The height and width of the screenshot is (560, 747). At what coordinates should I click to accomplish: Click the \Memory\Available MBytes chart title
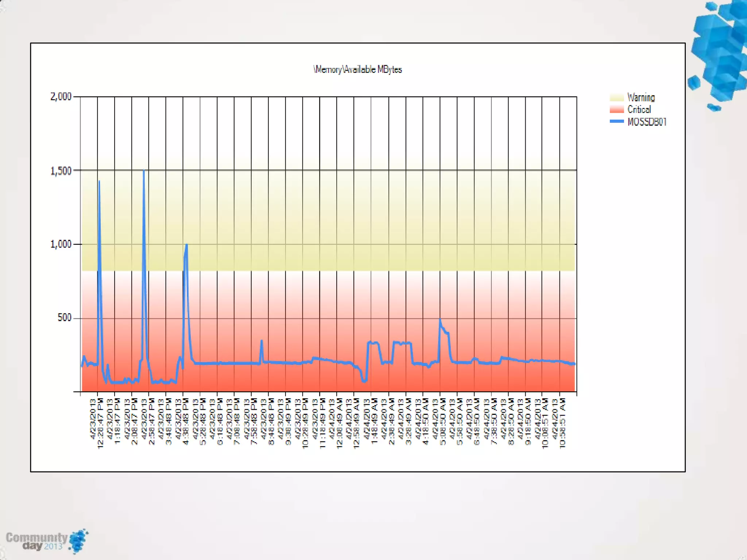(357, 69)
